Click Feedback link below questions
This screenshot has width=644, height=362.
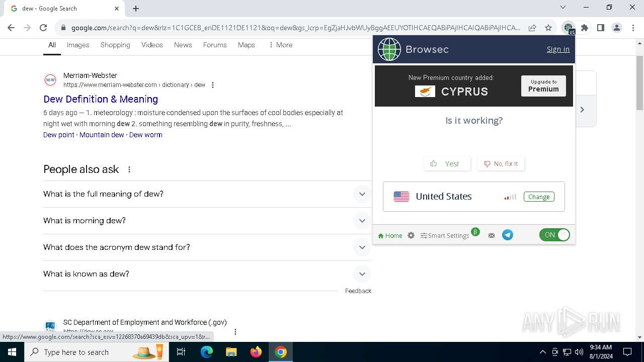coord(358,291)
